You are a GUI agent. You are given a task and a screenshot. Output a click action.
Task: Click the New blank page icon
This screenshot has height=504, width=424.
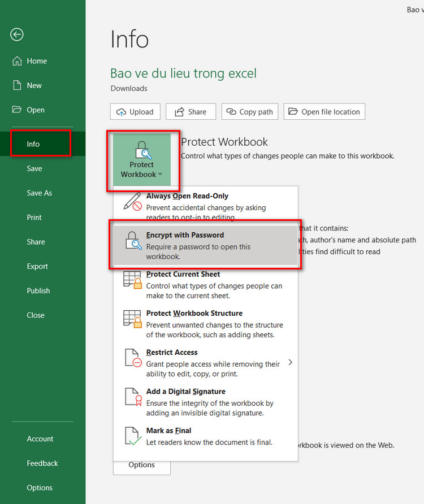17,85
